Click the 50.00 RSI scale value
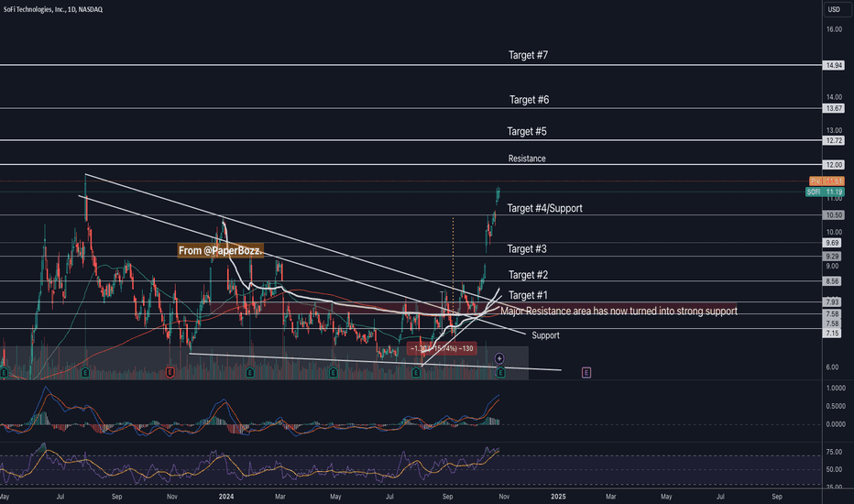854x504 pixels. click(834, 469)
